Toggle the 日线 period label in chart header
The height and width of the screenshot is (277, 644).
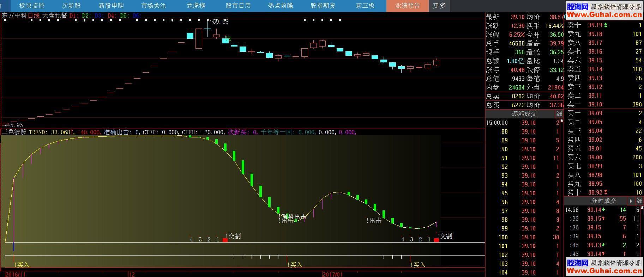pos(34,16)
